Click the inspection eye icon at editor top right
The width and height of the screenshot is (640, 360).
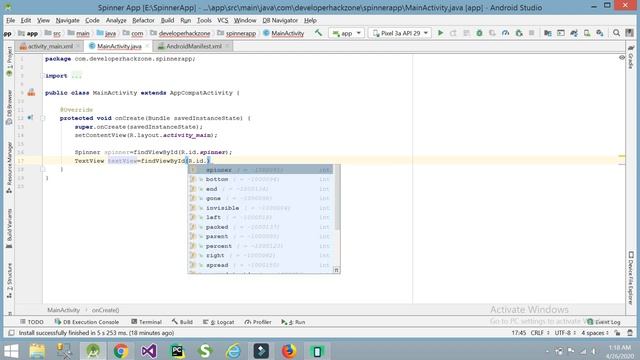622,58
